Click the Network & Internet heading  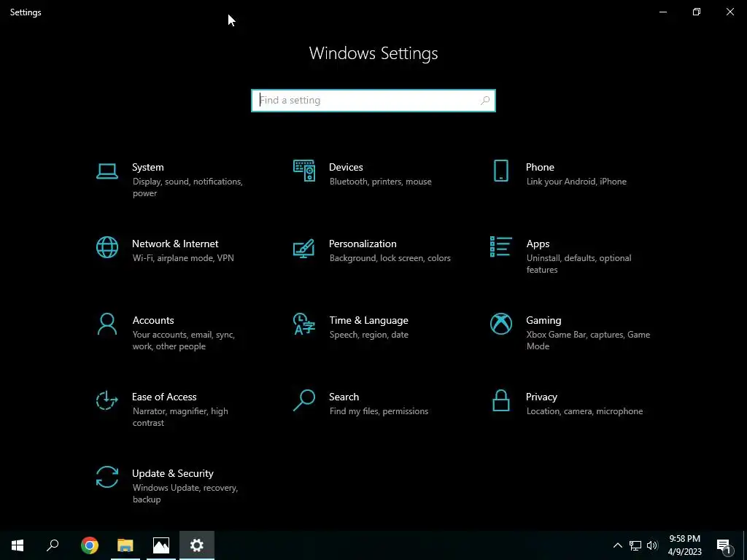[x=175, y=244]
